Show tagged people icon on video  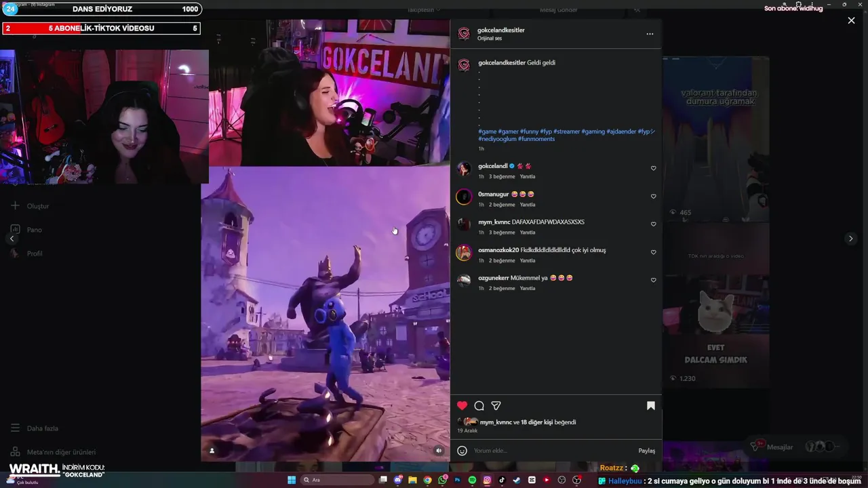(x=212, y=450)
